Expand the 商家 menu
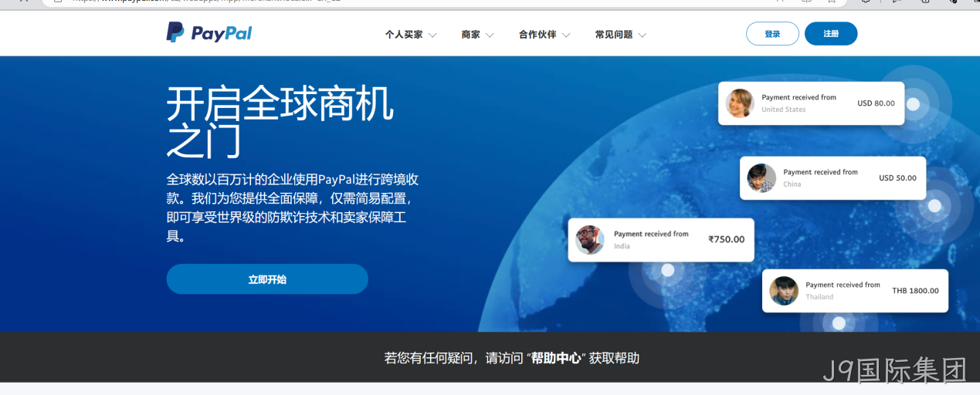Screen dimensions: 980x395 (477, 35)
